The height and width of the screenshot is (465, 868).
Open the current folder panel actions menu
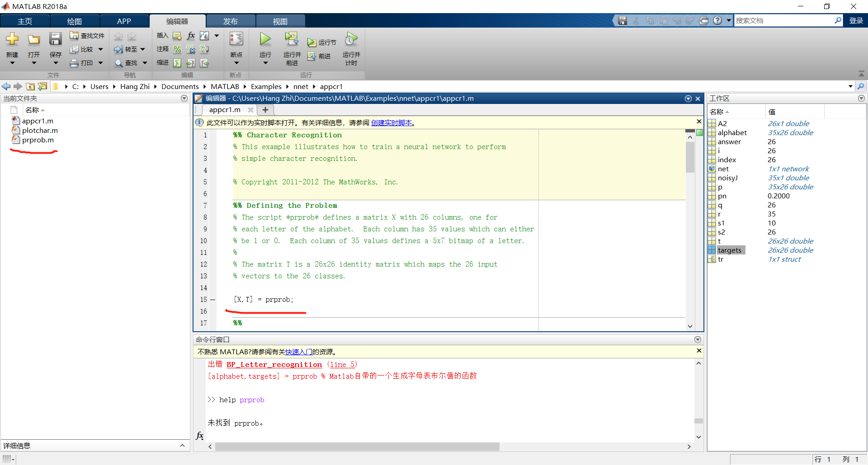tap(184, 98)
